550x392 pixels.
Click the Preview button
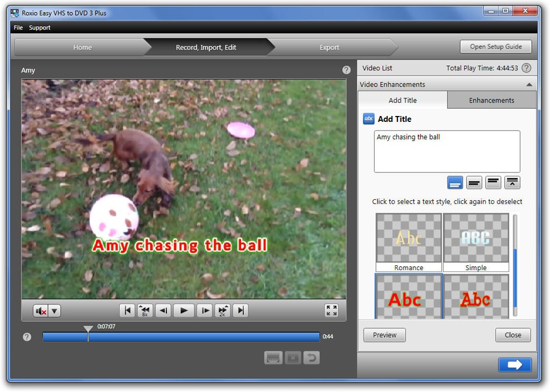pyautogui.click(x=385, y=335)
